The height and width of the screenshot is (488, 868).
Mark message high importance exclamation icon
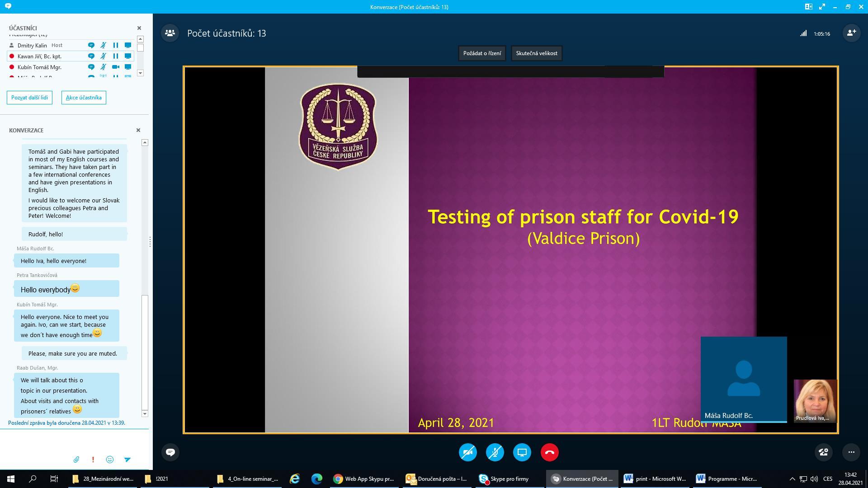[x=93, y=460]
